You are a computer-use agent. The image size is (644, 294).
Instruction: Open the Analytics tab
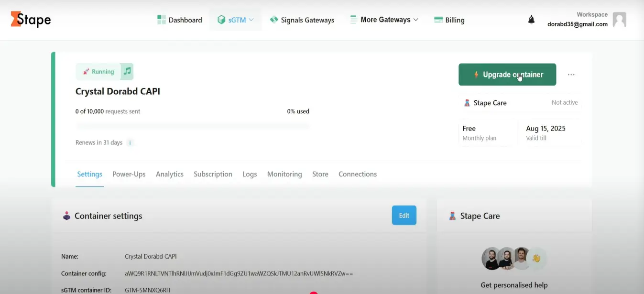[169, 174]
